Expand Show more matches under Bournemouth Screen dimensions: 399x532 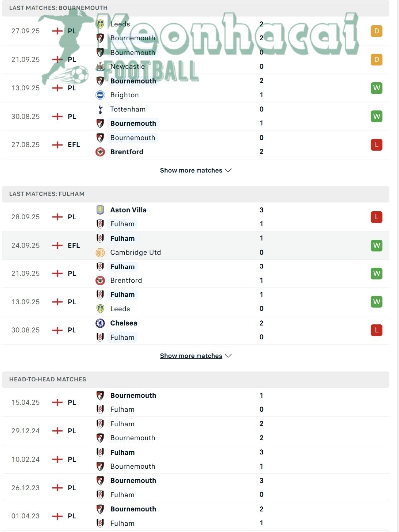(x=196, y=170)
